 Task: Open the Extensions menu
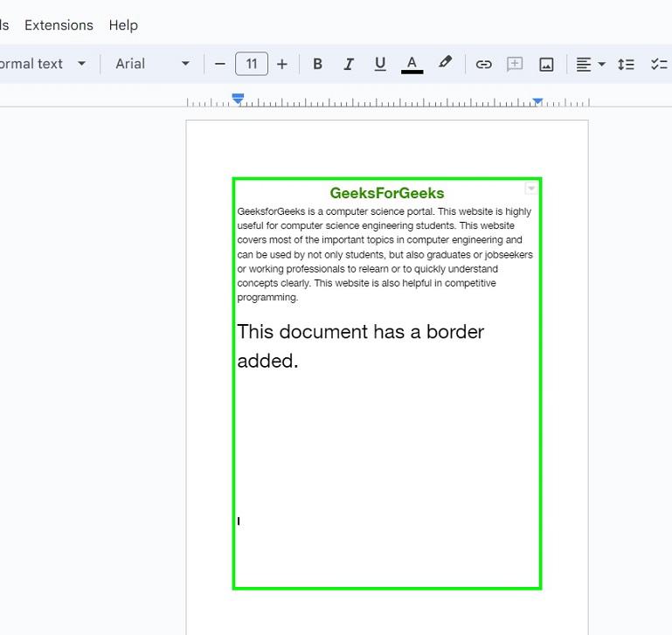coord(59,25)
